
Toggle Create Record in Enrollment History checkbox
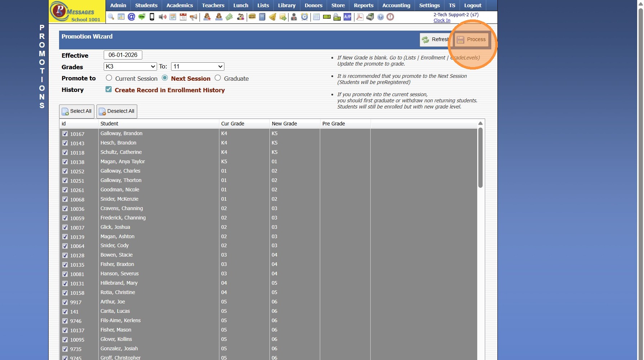[x=108, y=89]
